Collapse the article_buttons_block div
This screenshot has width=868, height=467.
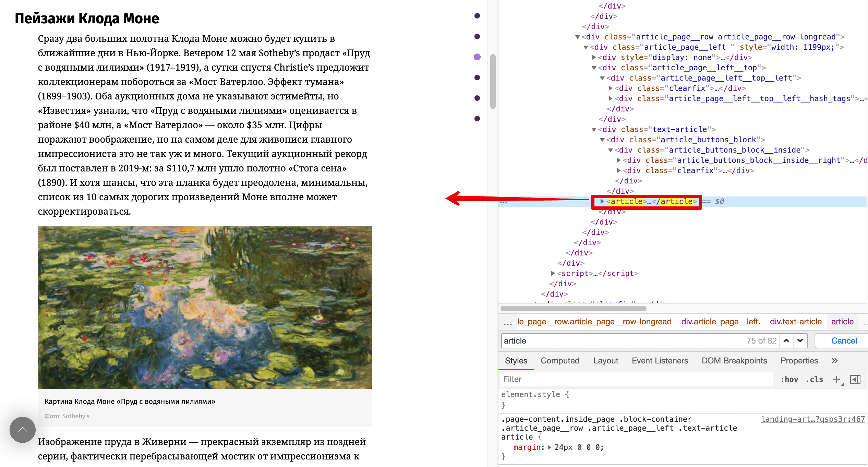(602, 140)
